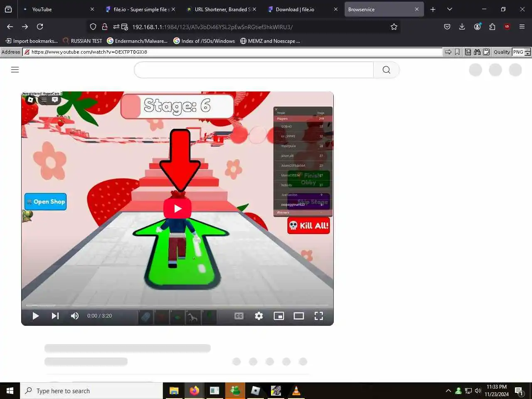This screenshot has height=399, width=532.
Task: Enable miniplayer on the video
Action: [x=279, y=316]
